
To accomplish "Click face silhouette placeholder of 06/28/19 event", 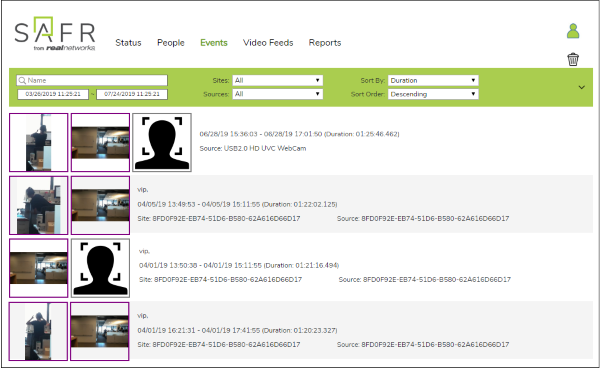I will click(162, 142).
